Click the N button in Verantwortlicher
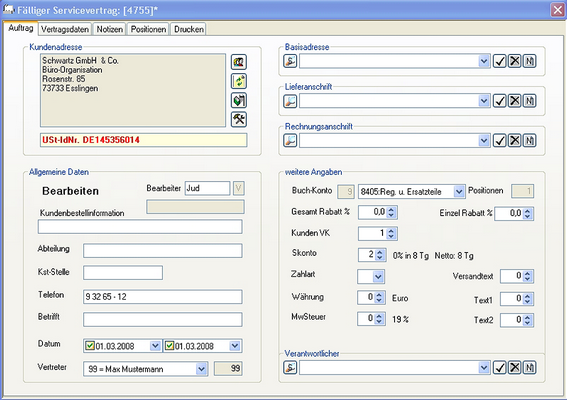The width and height of the screenshot is (567, 400). (x=529, y=368)
